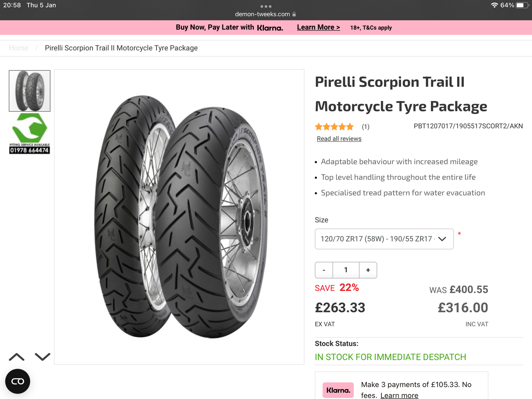This screenshot has width=532, height=399.
Task: Open the tyre Size dropdown
Action: coord(384,239)
